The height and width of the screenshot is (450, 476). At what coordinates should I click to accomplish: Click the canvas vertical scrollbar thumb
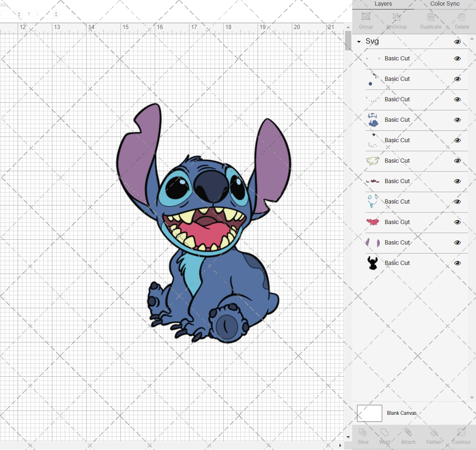pyautogui.click(x=348, y=40)
